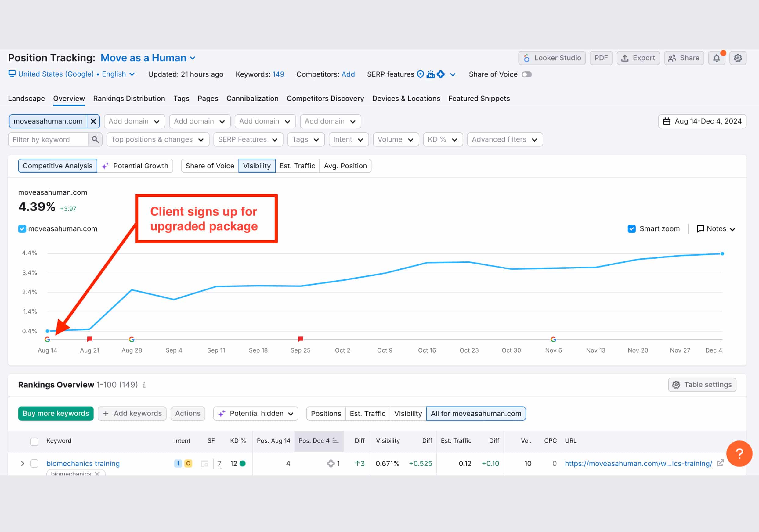Switch to the Rankings Distribution tab

point(129,99)
